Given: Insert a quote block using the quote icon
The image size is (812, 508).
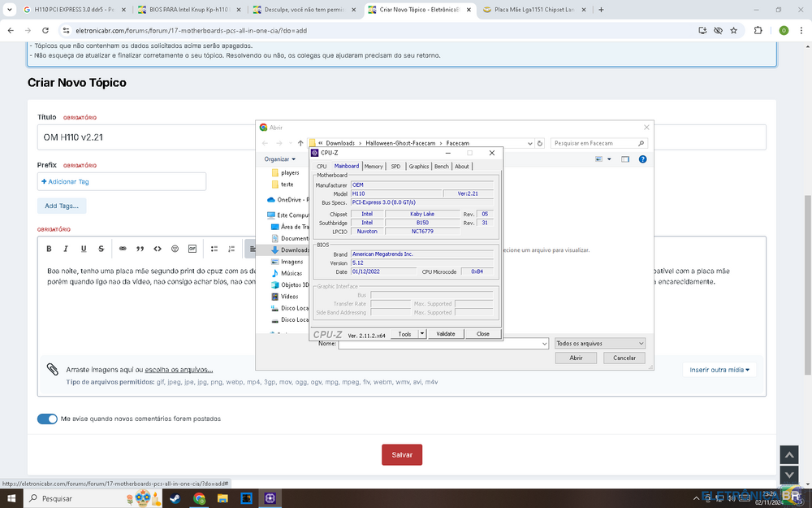Looking at the screenshot, I should tap(140, 249).
